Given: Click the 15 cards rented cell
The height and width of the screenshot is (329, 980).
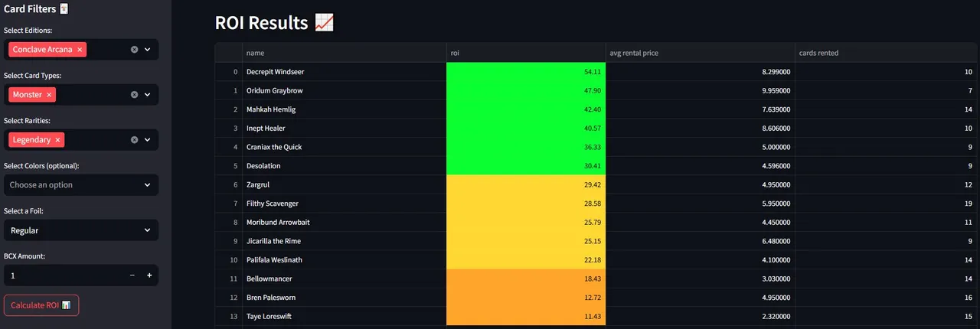Looking at the screenshot, I should [887, 316].
